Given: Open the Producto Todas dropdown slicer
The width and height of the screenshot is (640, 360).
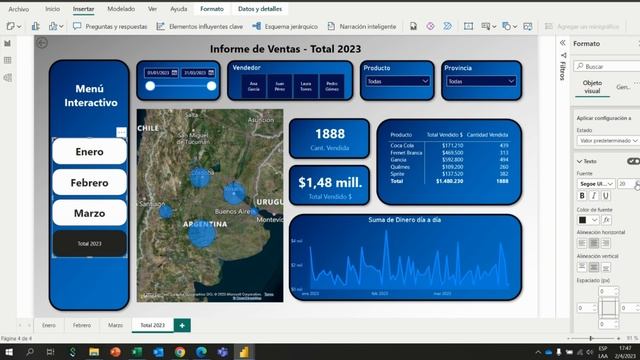Looking at the screenshot, I should 397,81.
